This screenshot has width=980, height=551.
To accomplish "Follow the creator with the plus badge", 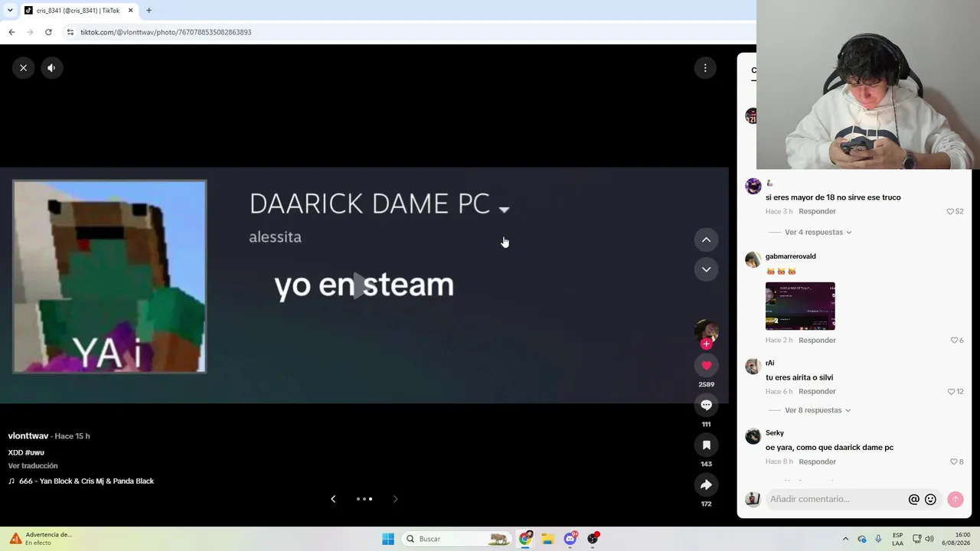I will click(x=706, y=344).
